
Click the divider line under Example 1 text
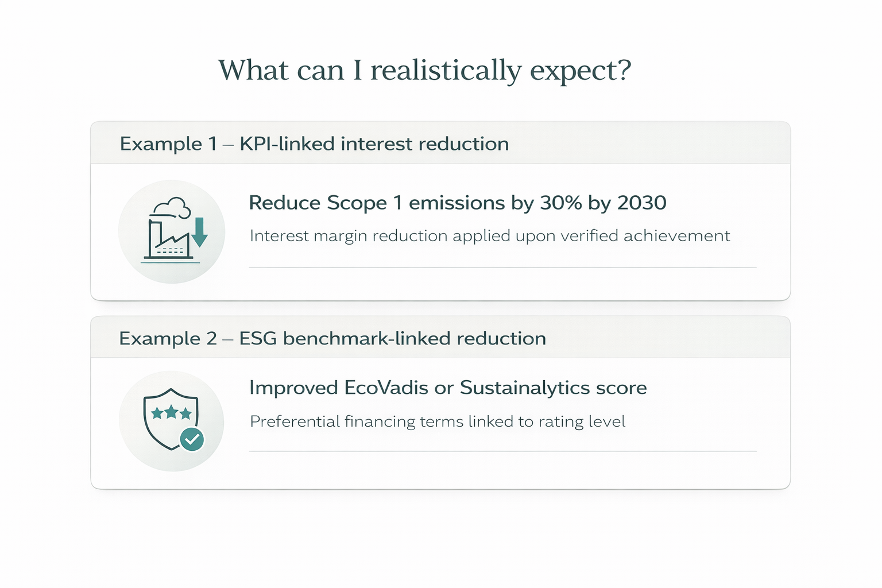502,268
